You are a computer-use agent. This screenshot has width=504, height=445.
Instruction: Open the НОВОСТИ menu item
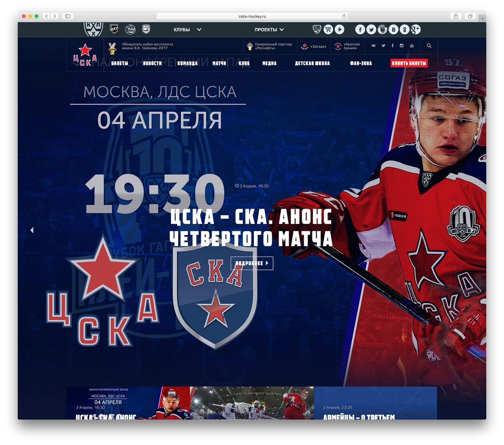pyautogui.click(x=153, y=63)
